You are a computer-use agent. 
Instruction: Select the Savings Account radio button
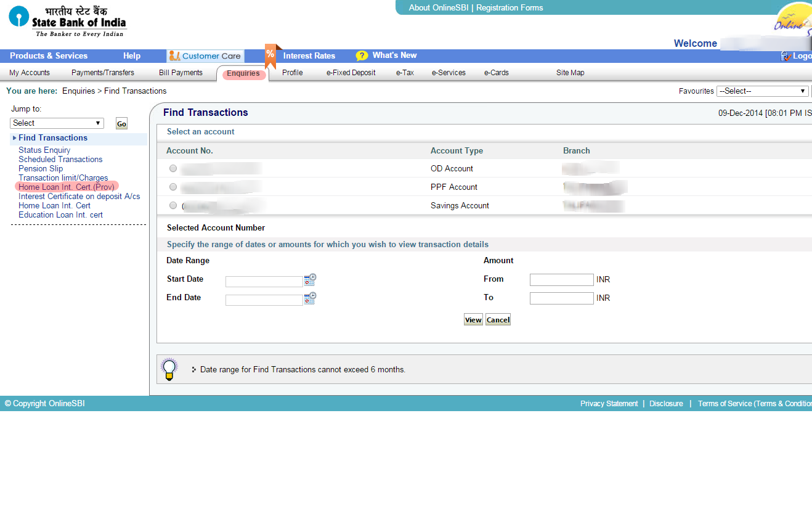(x=173, y=205)
